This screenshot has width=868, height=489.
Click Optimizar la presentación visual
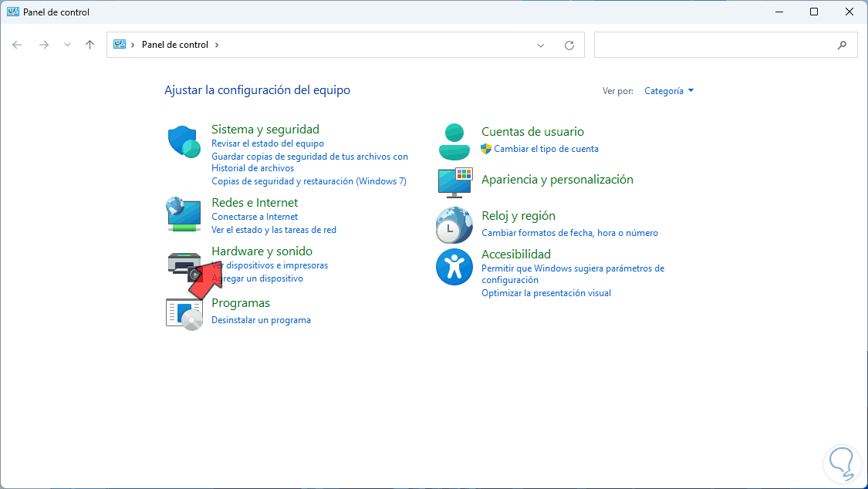coord(545,292)
